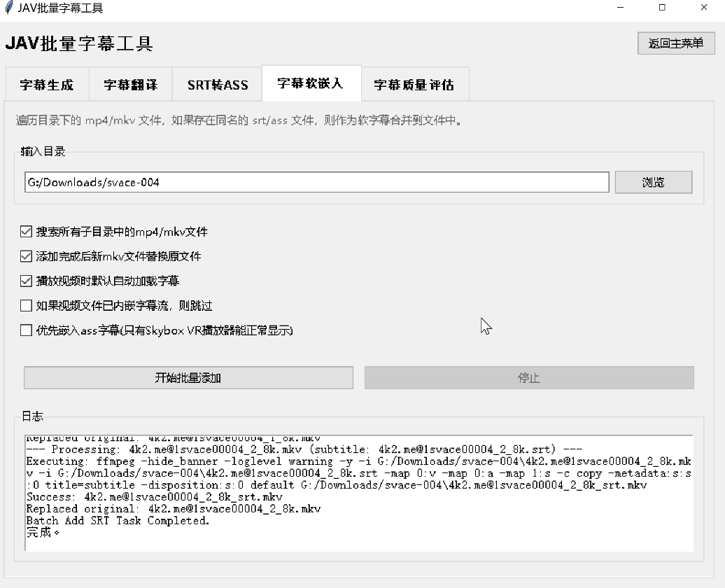The width and height of the screenshot is (725, 588).
Task: Click the 返回主菜单 button
Action: [x=676, y=43]
